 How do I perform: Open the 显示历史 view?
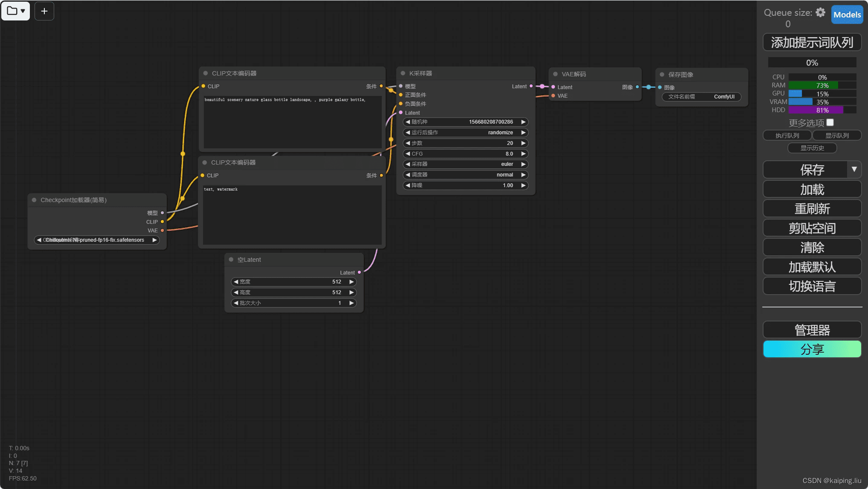click(812, 148)
